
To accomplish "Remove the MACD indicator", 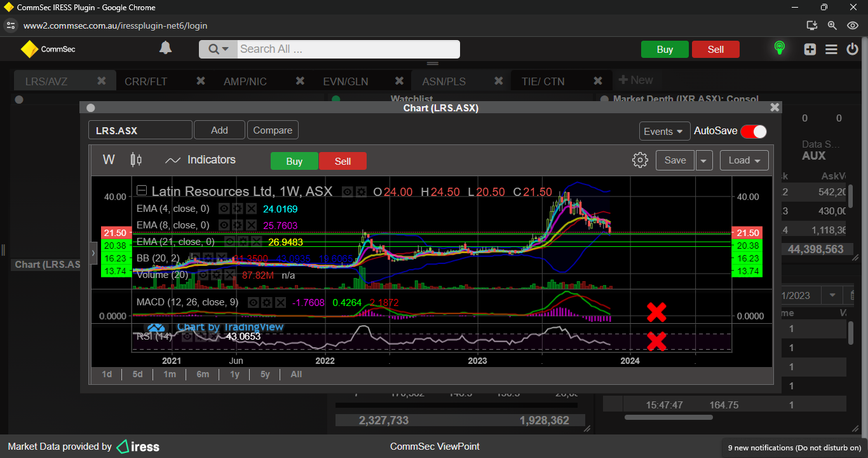I will tap(281, 303).
